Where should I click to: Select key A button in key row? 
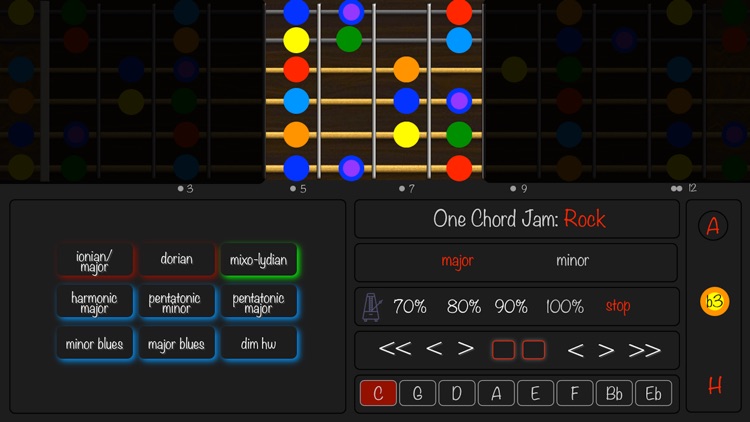tap(496, 393)
